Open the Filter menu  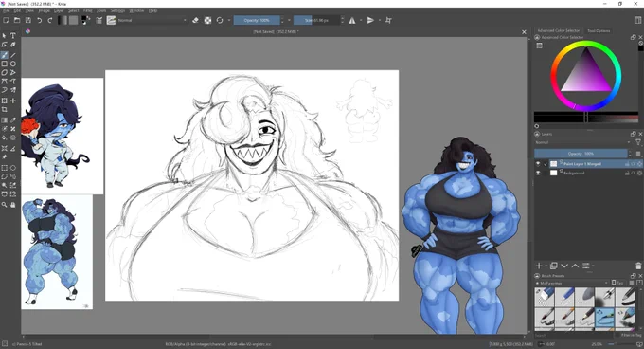coord(88,10)
